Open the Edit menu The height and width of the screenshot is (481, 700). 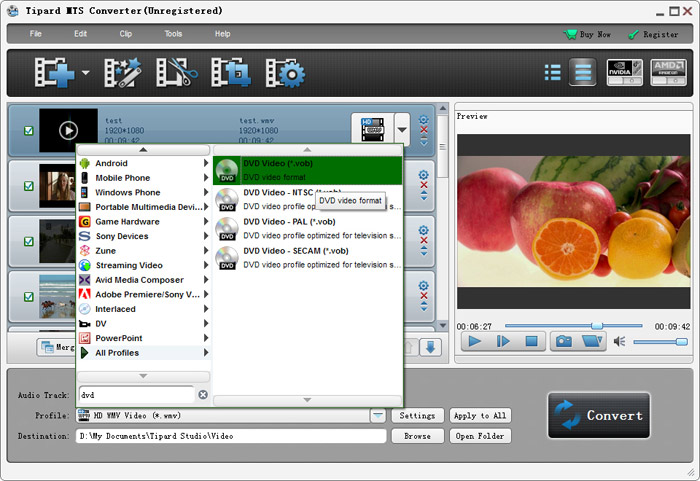tap(80, 34)
